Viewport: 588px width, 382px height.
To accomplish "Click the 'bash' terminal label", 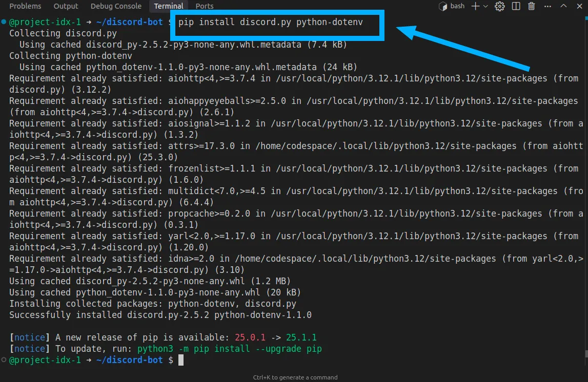I will [457, 6].
